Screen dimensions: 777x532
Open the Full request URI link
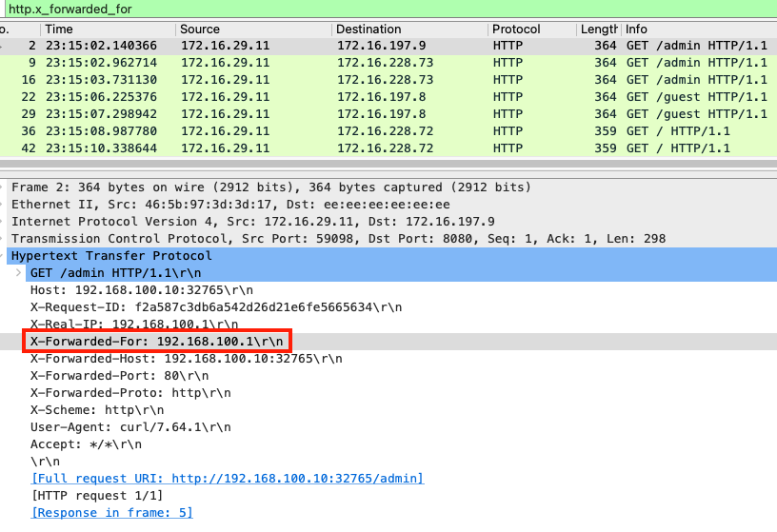[227, 479]
